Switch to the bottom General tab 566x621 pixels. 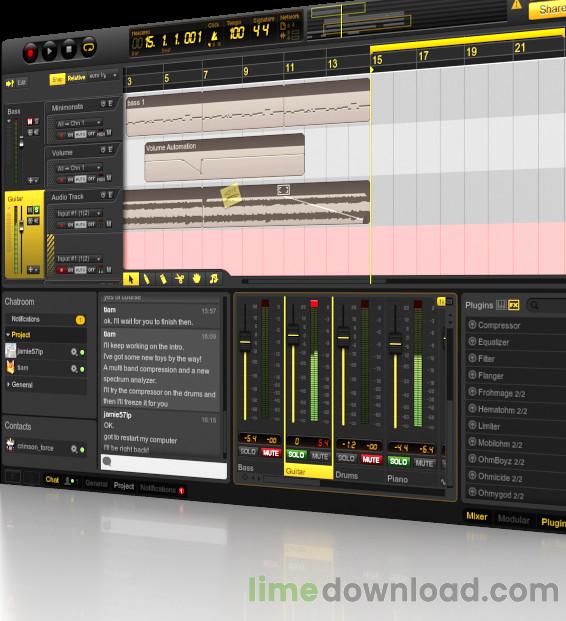coord(96,484)
